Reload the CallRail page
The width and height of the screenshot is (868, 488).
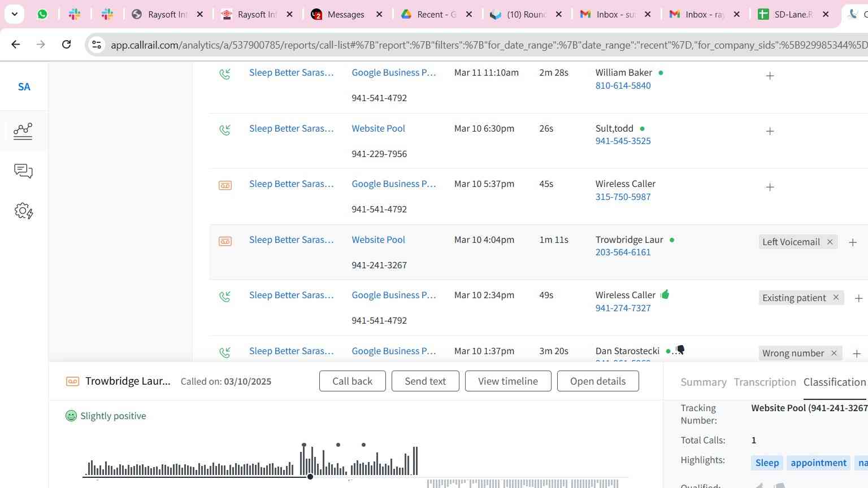pos(66,44)
